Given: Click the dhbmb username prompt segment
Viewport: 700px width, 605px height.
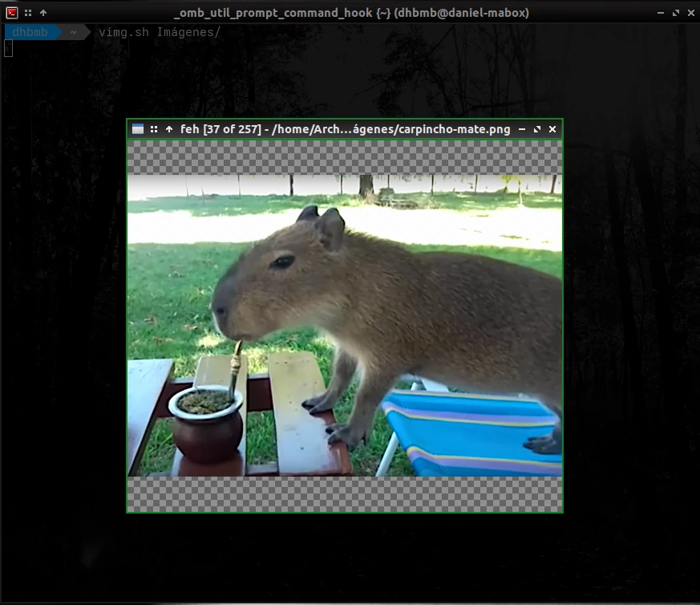Looking at the screenshot, I should coord(30,32).
